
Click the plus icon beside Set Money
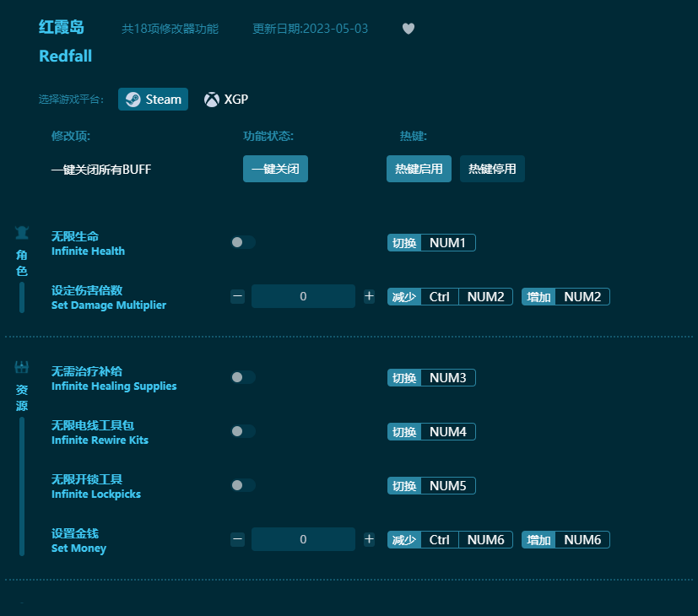(x=369, y=539)
